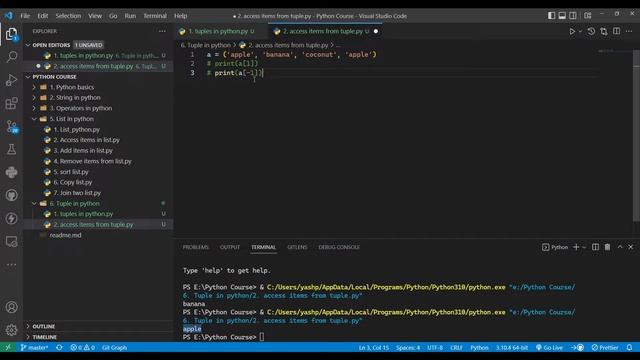Click master branch in status bar
The height and width of the screenshot is (360, 640).
pyautogui.click(x=34, y=348)
